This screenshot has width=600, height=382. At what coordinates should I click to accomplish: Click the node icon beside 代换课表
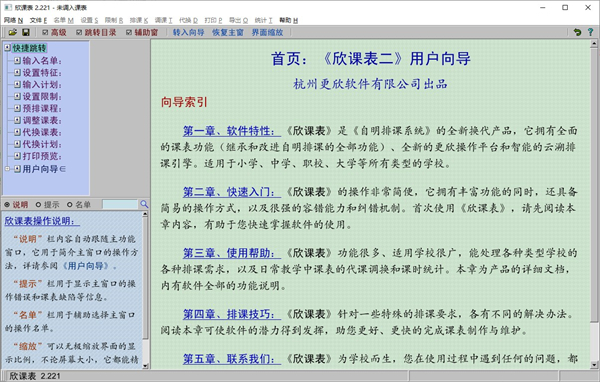pos(17,132)
